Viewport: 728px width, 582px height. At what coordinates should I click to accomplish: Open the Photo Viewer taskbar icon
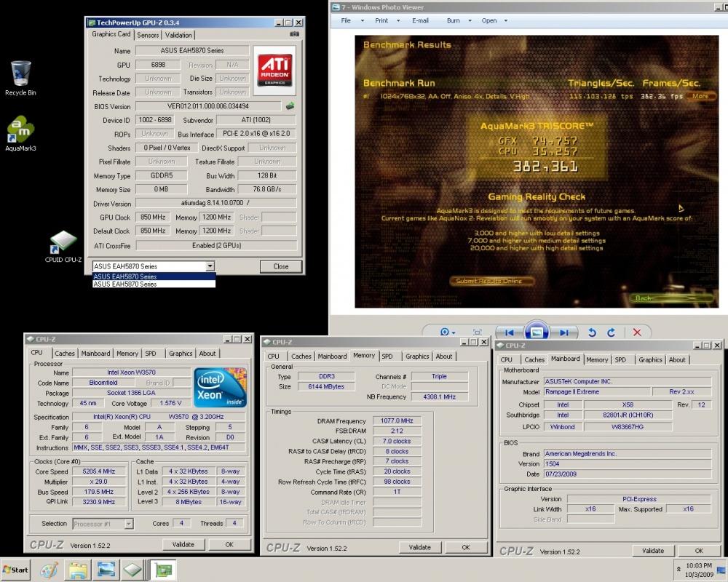106,570
